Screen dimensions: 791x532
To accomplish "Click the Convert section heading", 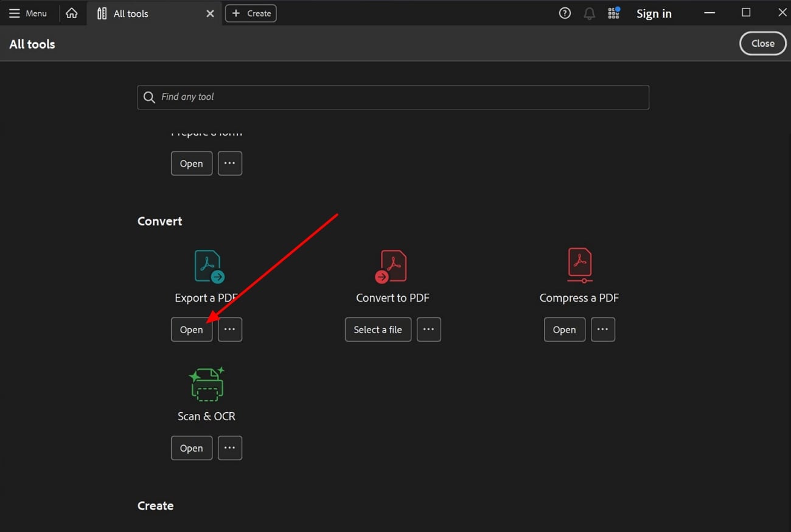I will click(160, 221).
